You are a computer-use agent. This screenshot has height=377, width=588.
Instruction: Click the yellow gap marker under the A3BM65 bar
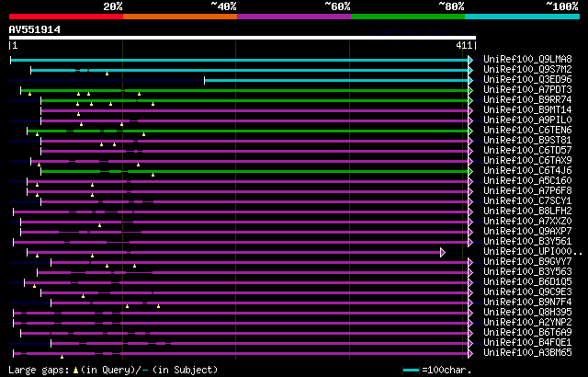(x=62, y=357)
